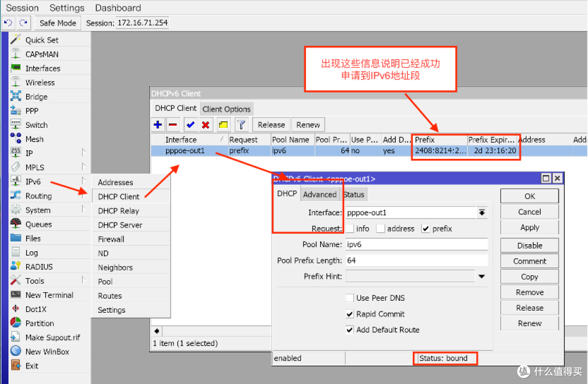The width and height of the screenshot is (588, 384).
Task: Expand MPLS submenu
Action: pyautogui.click(x=84, y=166)
